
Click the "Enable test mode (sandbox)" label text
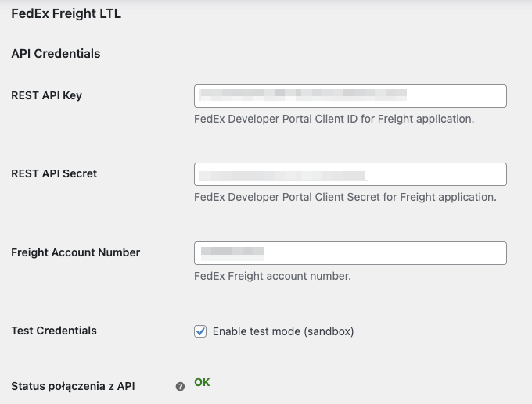coord(283,331)
